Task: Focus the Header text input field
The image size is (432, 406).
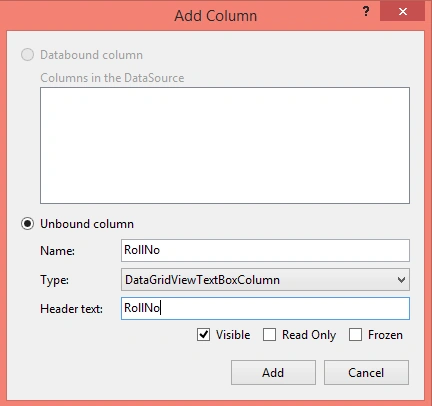Action: 265,308
